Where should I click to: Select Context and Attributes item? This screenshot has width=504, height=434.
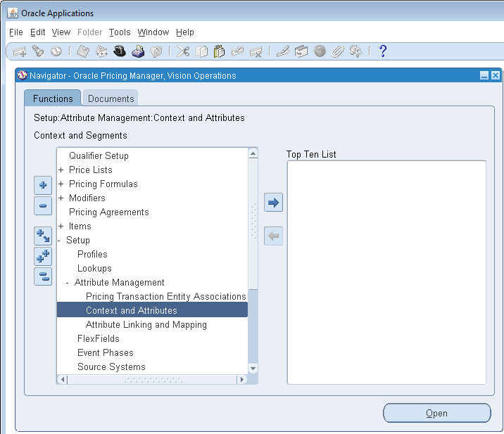coord(152,310)
